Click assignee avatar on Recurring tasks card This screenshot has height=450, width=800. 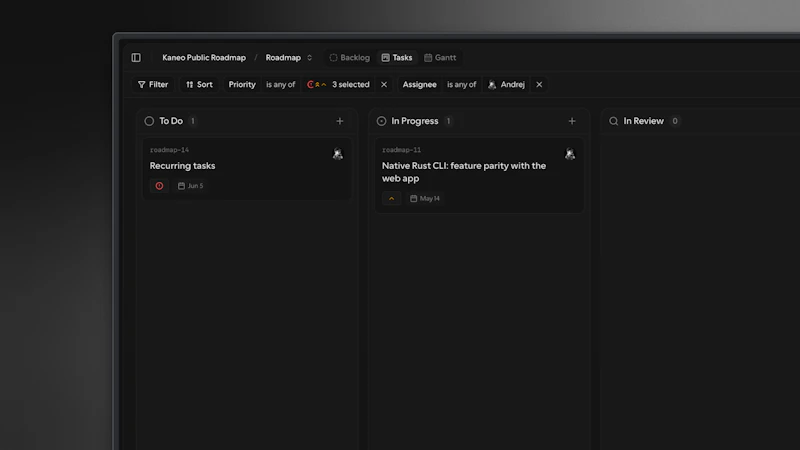[x=338, y=154]
